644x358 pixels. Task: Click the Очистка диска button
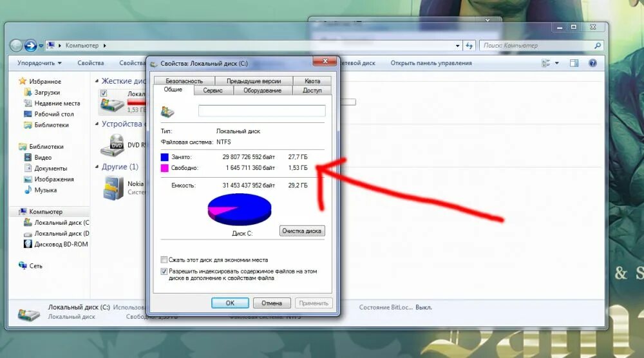pyautogui.click(x=302, y=231)
